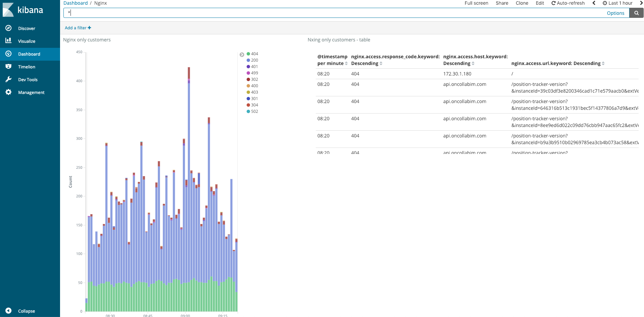Open the Management gear icon

pyautogui.click(x=8, y=92)
